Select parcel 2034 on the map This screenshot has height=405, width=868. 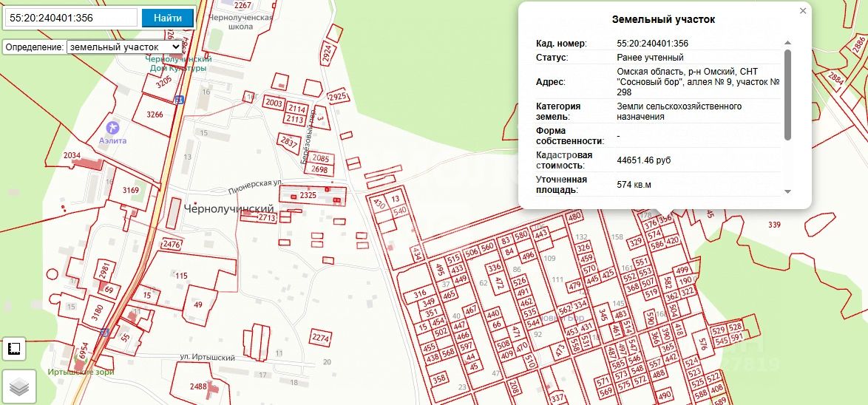pos(72,155)
